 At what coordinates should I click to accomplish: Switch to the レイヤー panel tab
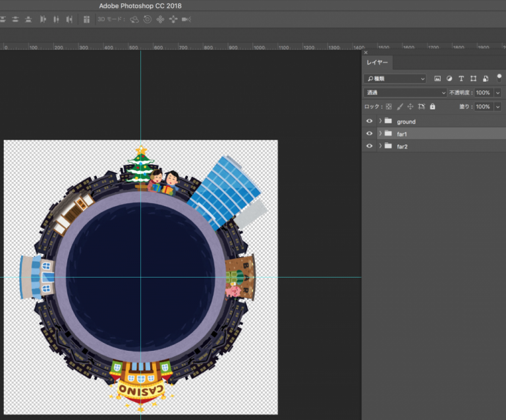[x=378, y=63]
